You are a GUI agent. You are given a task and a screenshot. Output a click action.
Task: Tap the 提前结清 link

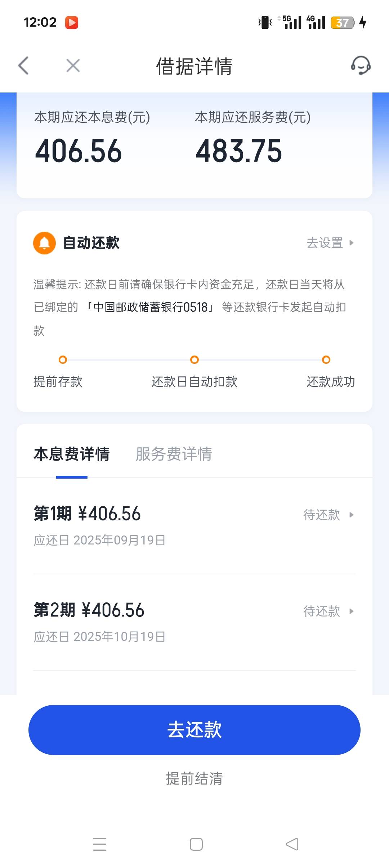point(194,778)
